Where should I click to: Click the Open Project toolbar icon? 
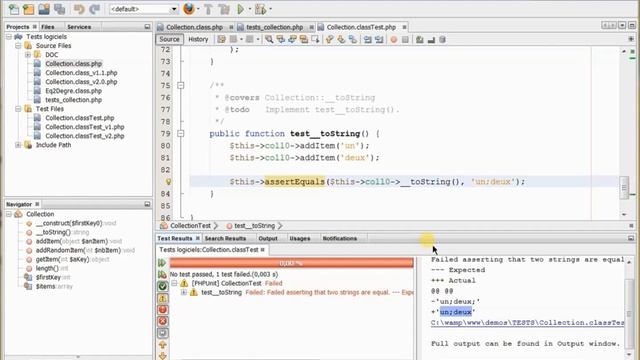point(44,9)
